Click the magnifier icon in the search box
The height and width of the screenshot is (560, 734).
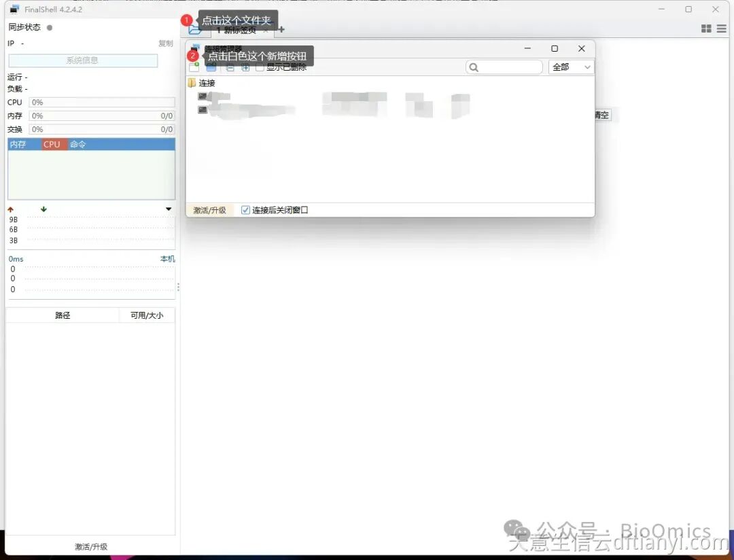tap(474, 67)
